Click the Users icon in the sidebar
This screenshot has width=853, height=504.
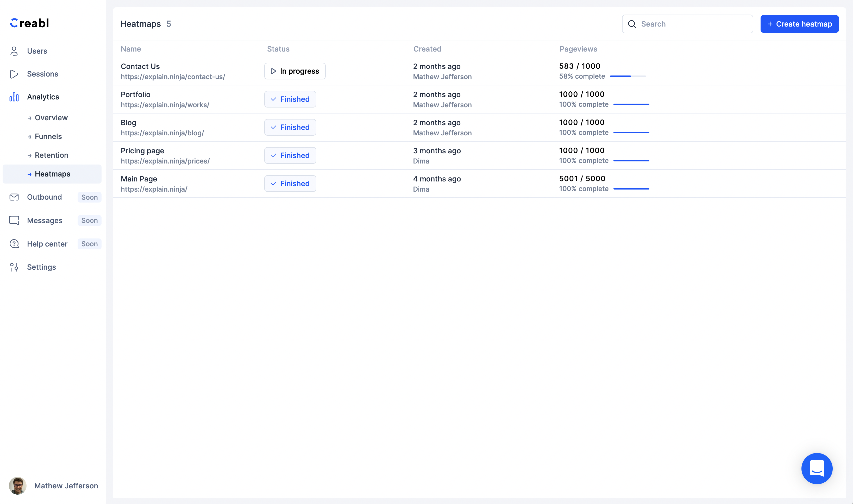(14, 51)
